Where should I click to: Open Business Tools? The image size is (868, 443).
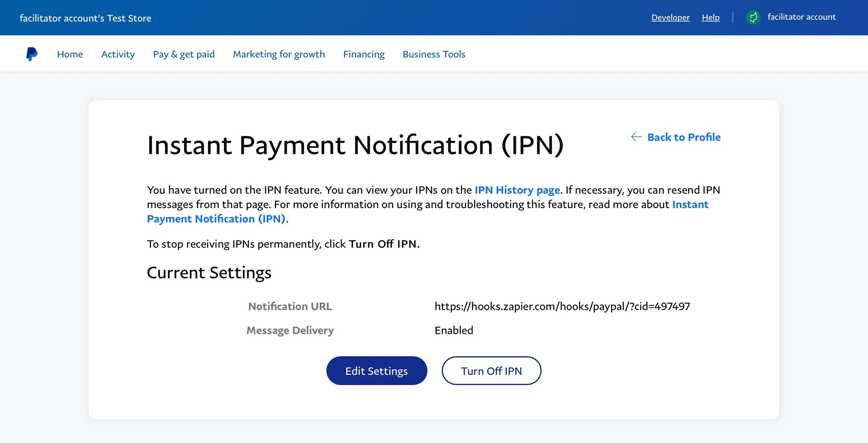click(433, 54)
